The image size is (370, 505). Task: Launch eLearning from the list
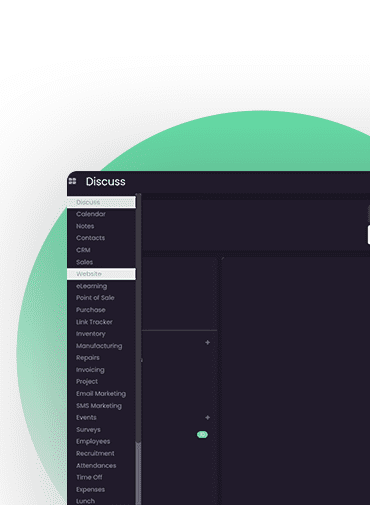point(91,286)
